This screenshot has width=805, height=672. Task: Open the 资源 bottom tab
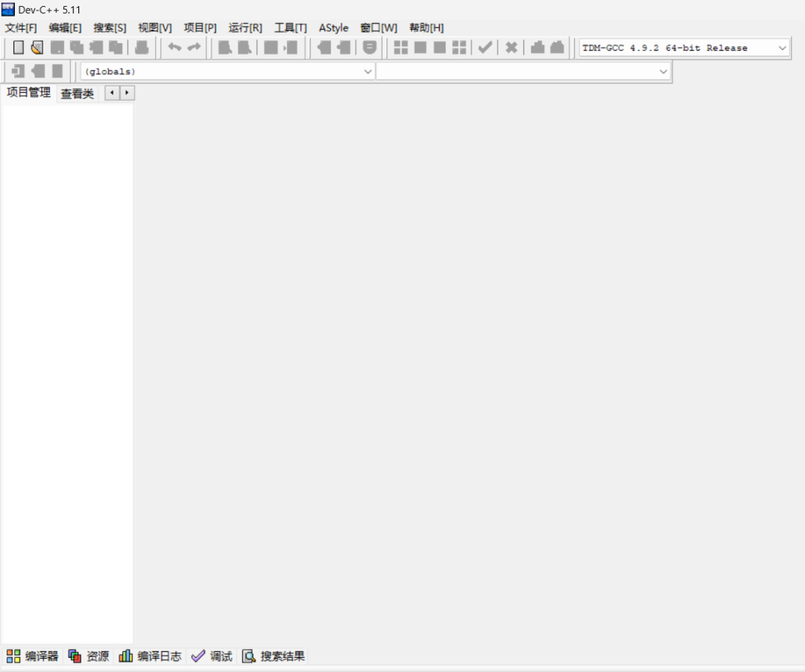[x=89, y=656]
